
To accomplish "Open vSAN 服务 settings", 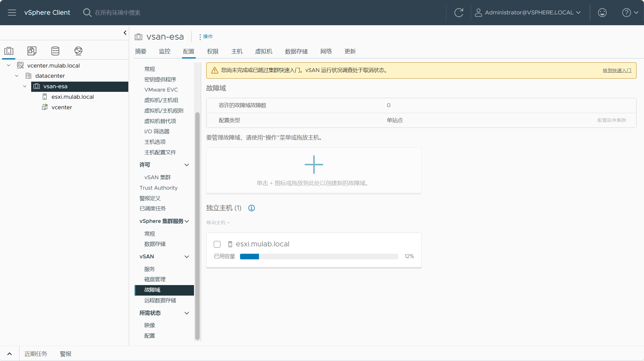I will (149, 269).
